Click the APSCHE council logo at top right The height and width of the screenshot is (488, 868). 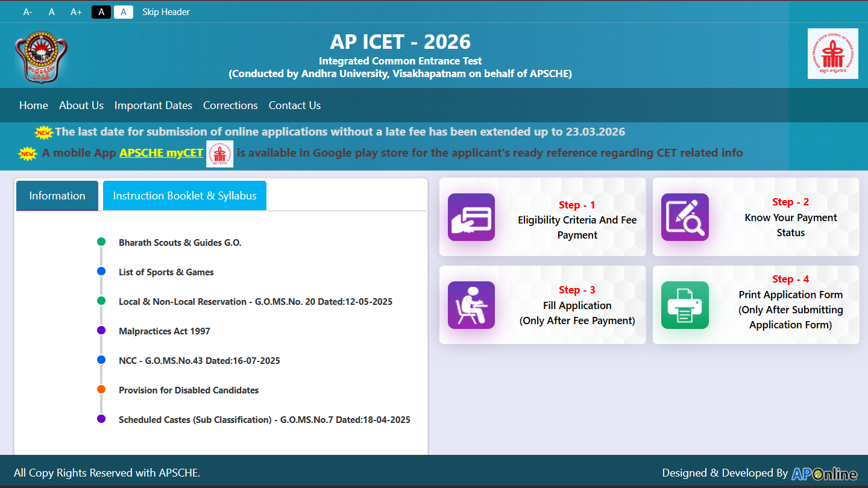[832, 54]
